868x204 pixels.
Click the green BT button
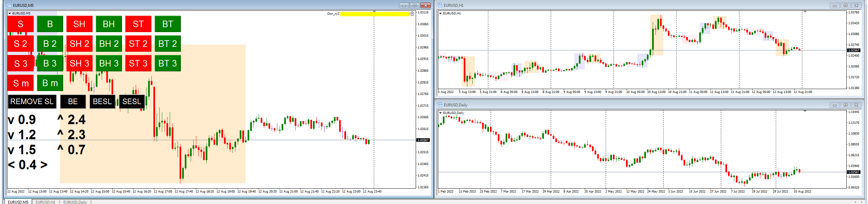point(168,24)
